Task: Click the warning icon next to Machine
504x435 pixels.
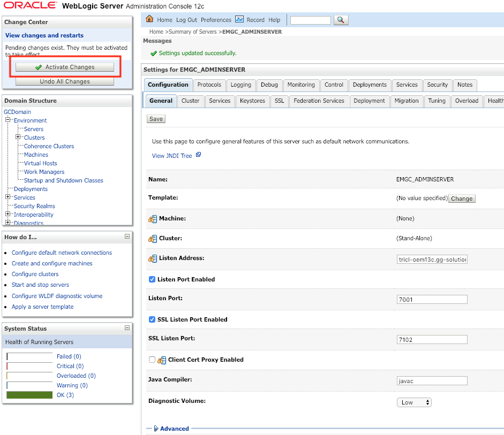Action: click(153, 219)
